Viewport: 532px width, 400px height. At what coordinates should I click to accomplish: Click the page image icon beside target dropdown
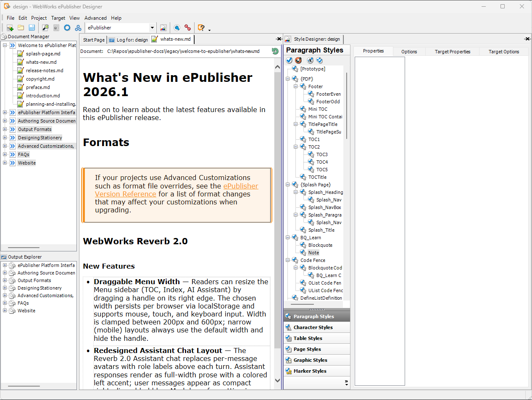pyautogui.click(x=163, y=28)
